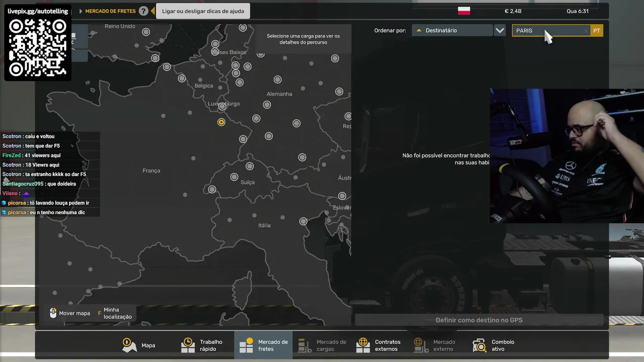Select the yellow highlighted city marker below Luxemburgo
This screenshot has height=362, width=644.
tap(221, 122)
